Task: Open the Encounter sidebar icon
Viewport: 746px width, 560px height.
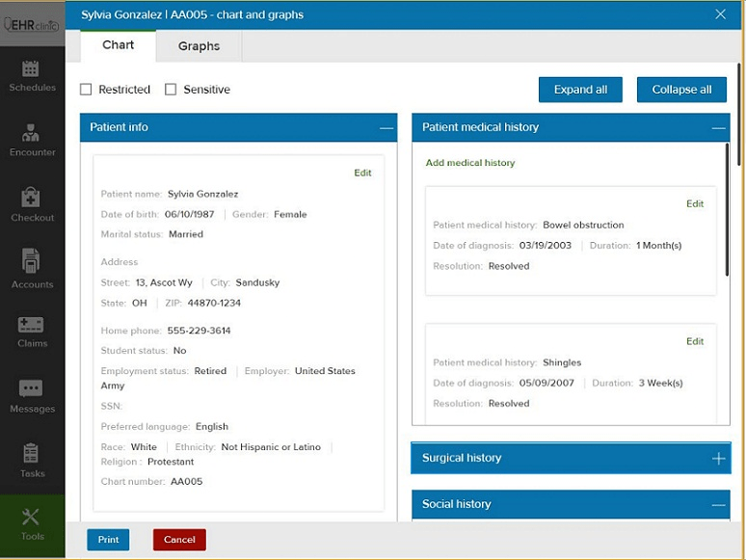Action: tap(31, 134)
